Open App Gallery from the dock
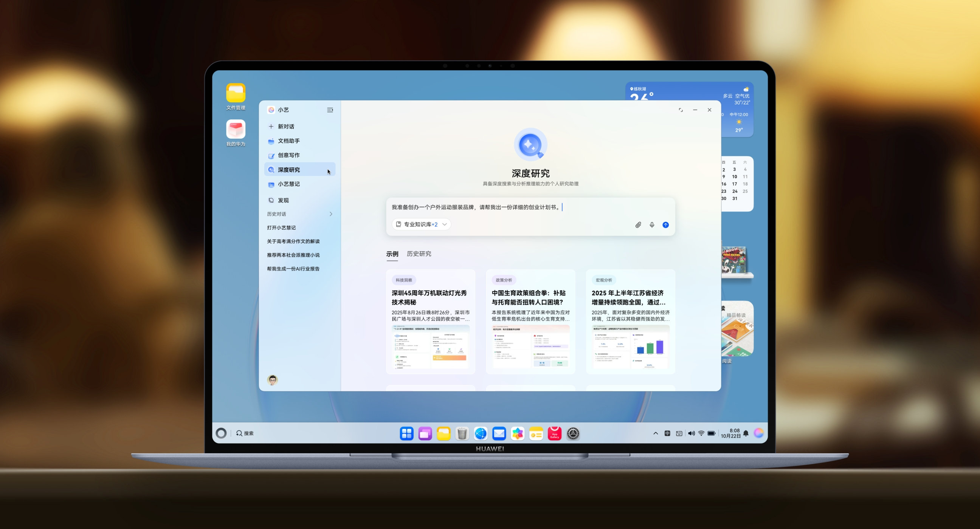This screenshot has width=980, height=529. pos(554,433)
